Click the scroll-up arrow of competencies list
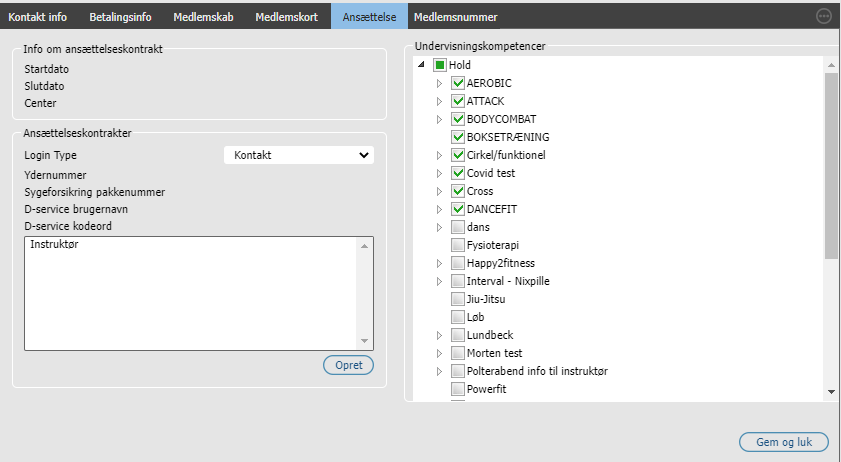Image resolution: width=841 pixels, height=462 pixels. coord(831,65)
